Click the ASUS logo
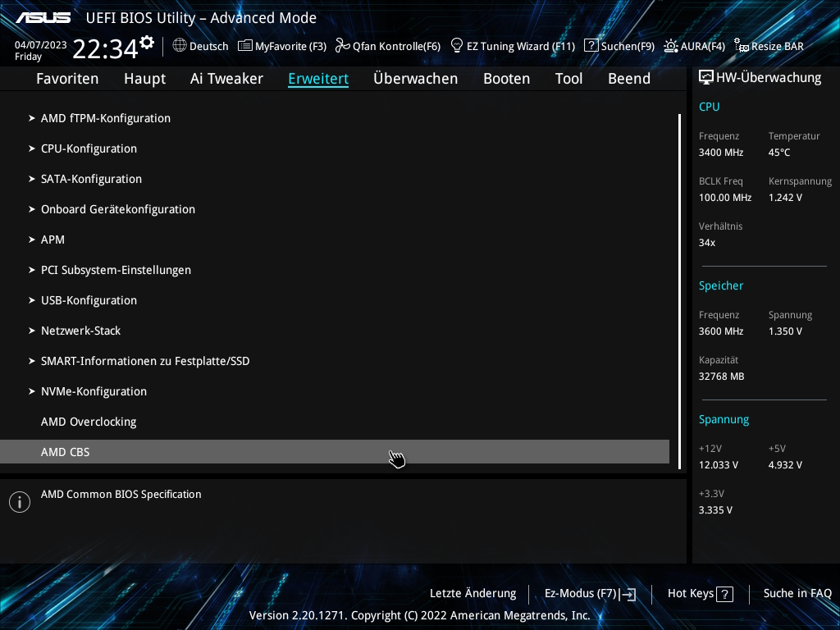Screen dimensions: 840x630 [43, 18]
